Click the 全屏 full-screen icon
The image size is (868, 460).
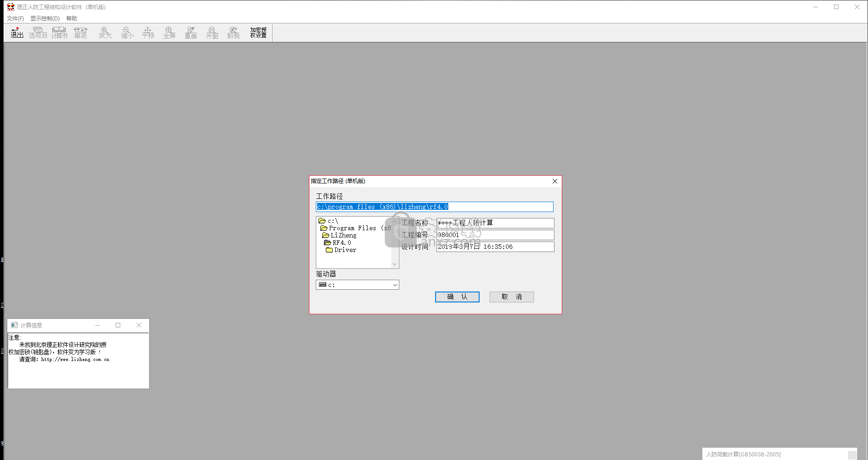click(169, 33)
